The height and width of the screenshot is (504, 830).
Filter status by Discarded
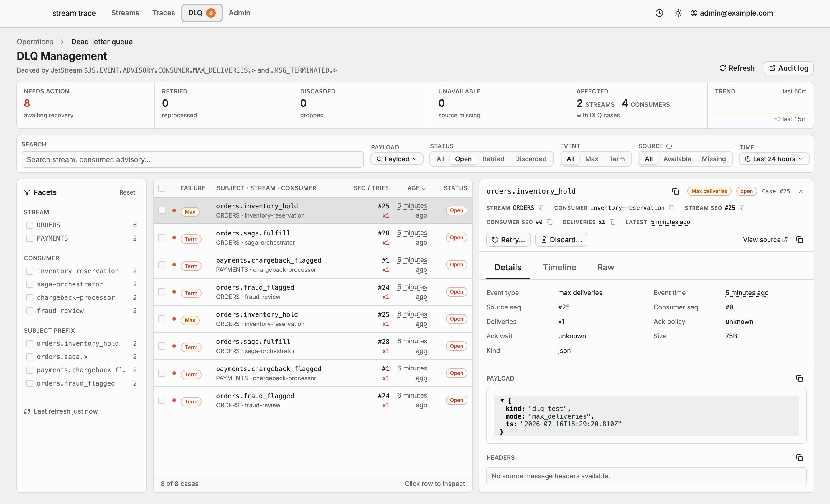pyautogui.click(x=531, y=159)
